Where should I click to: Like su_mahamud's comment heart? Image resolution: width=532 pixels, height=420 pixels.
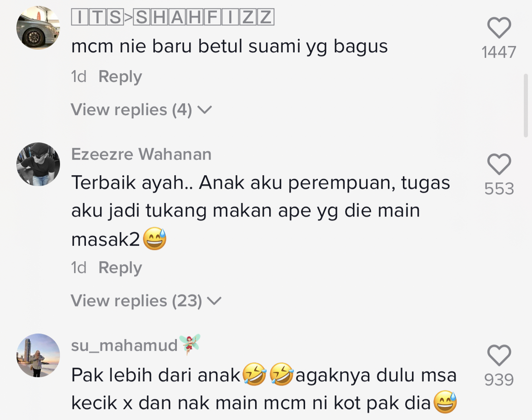click(499, 355)
